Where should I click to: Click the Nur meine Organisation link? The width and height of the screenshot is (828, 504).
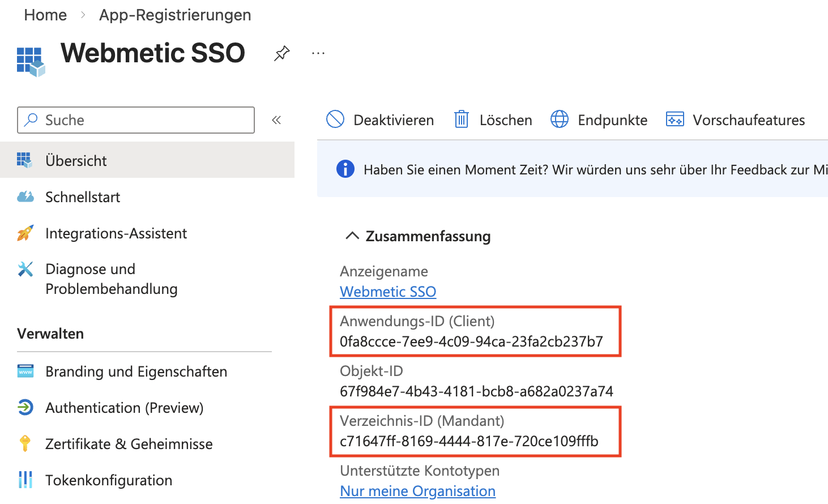click(x=417, y=491)
